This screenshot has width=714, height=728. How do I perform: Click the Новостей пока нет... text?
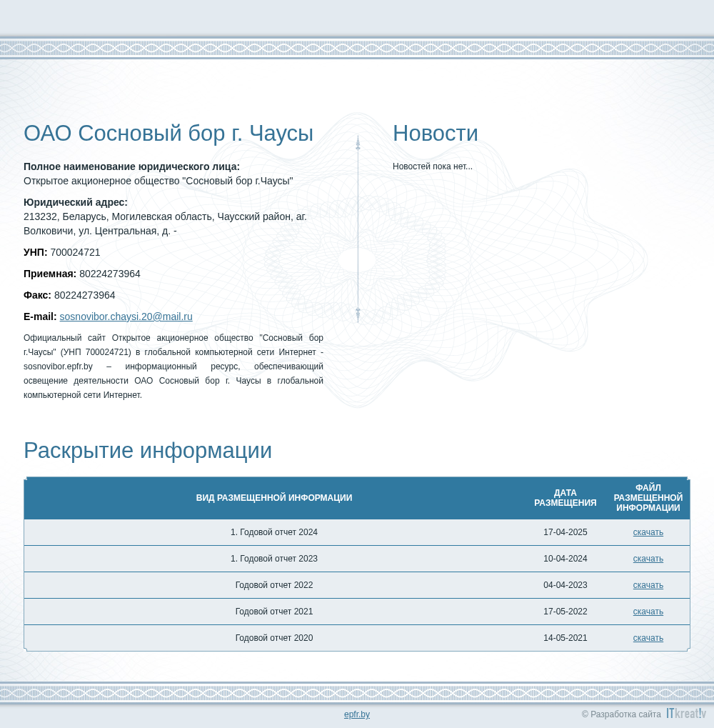coord(433,166)
